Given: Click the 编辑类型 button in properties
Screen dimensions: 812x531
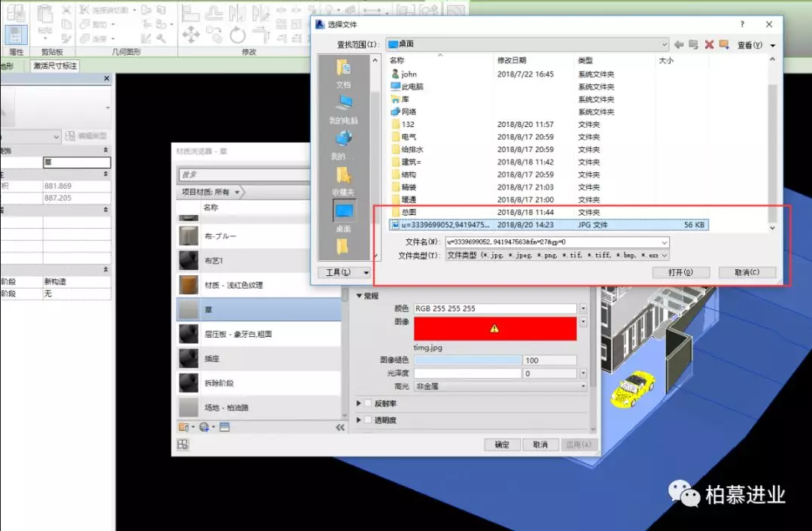Looking at the screenshot, I should pyautogui.click(x=86, y=135).
